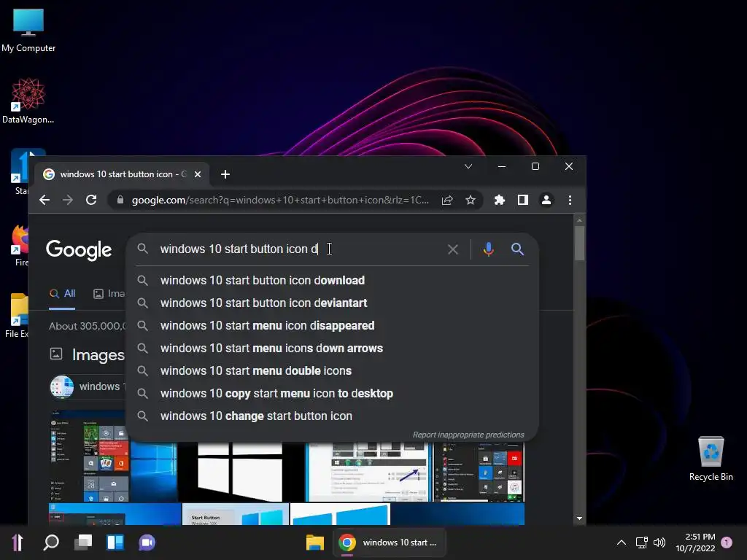Open the 'Start Button' image thumbnail

(236, 514)
